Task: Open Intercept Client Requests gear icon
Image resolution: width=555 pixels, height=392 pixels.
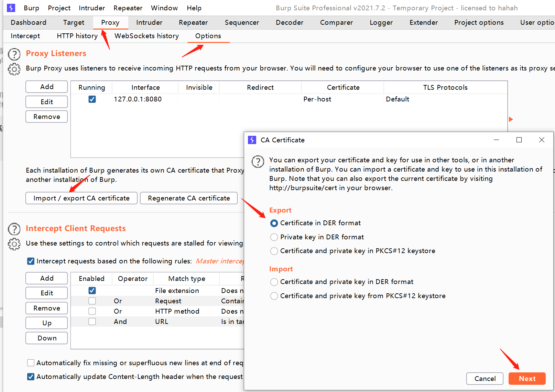Action: point(14,244)
